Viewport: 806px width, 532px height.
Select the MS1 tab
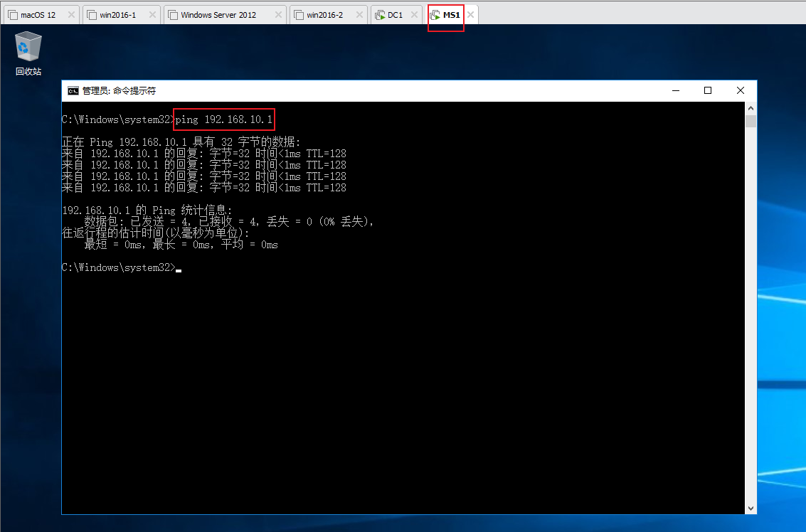coord(451,15)
